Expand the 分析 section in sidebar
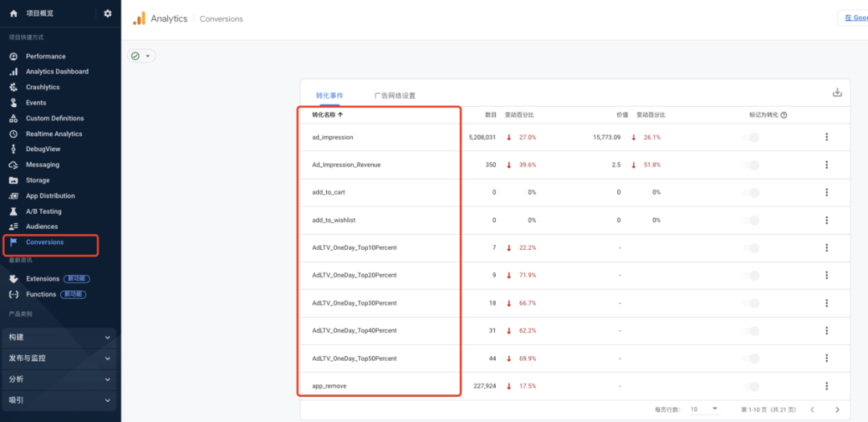 (59, 379)
